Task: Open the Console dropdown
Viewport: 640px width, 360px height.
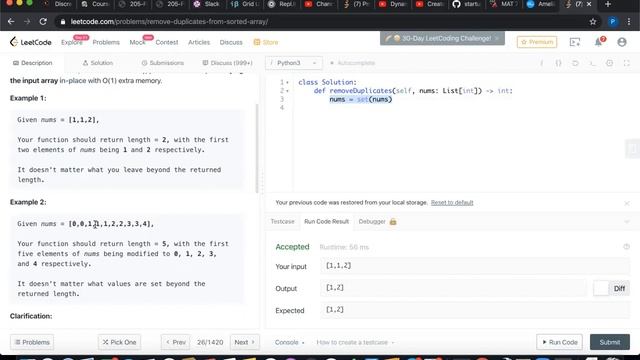Action: coord(289,342)
